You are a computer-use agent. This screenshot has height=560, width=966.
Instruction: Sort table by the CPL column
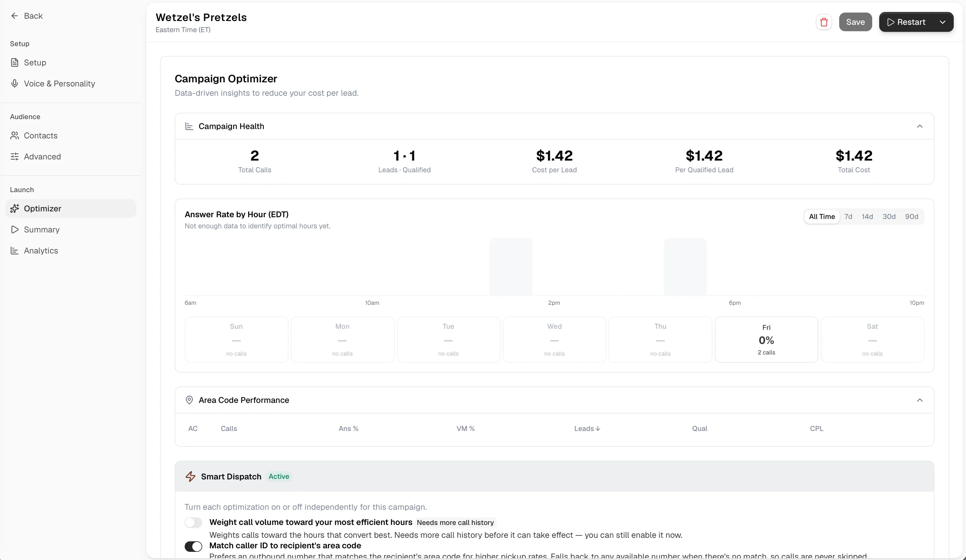(816, 429)
